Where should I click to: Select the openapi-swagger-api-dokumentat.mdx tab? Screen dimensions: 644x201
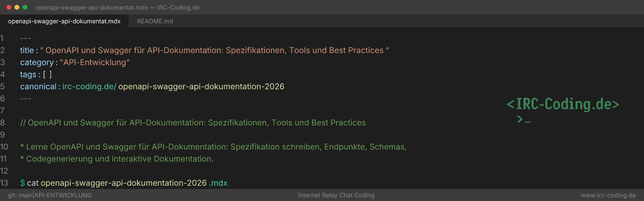64,21
